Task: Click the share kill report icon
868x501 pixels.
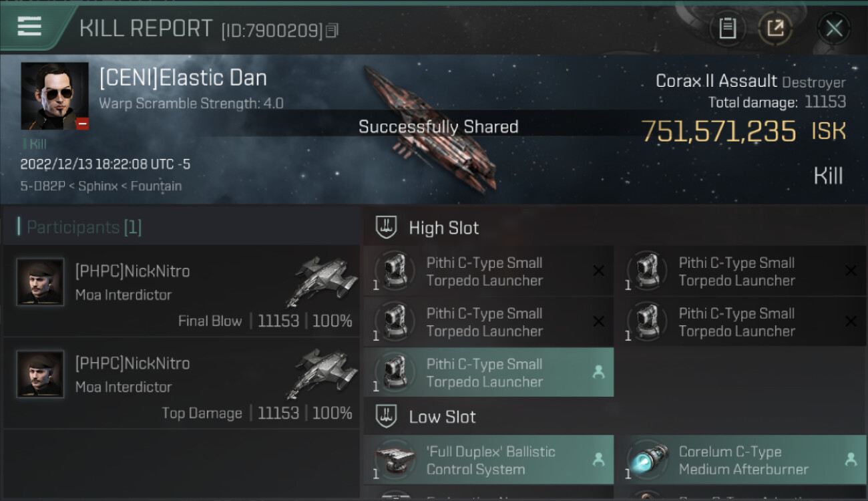Action: (x=775, y=28)
